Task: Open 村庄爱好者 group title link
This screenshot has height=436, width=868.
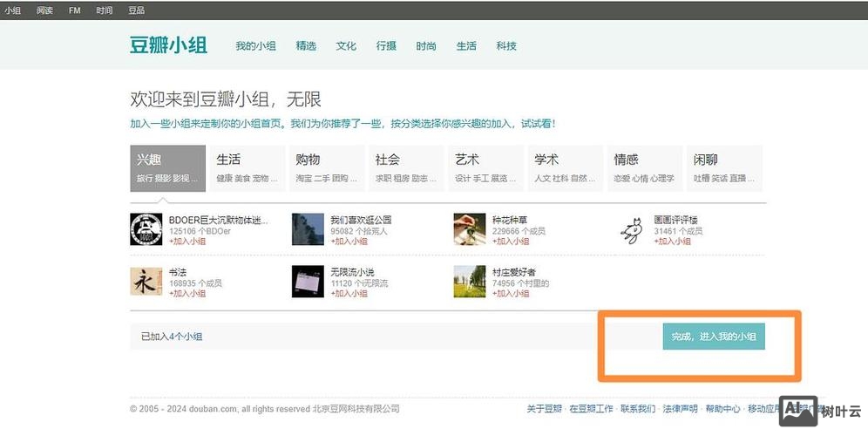Action: 514,272
